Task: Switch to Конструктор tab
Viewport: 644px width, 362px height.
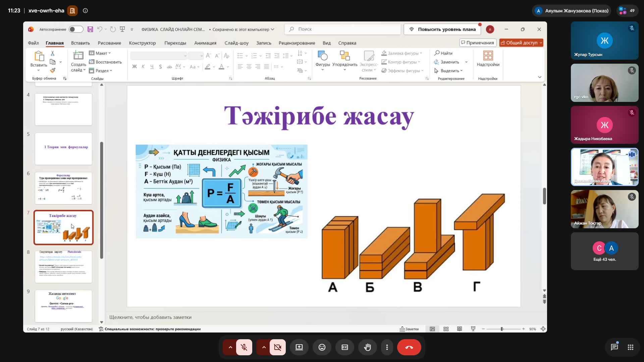Action: [143, 43]
